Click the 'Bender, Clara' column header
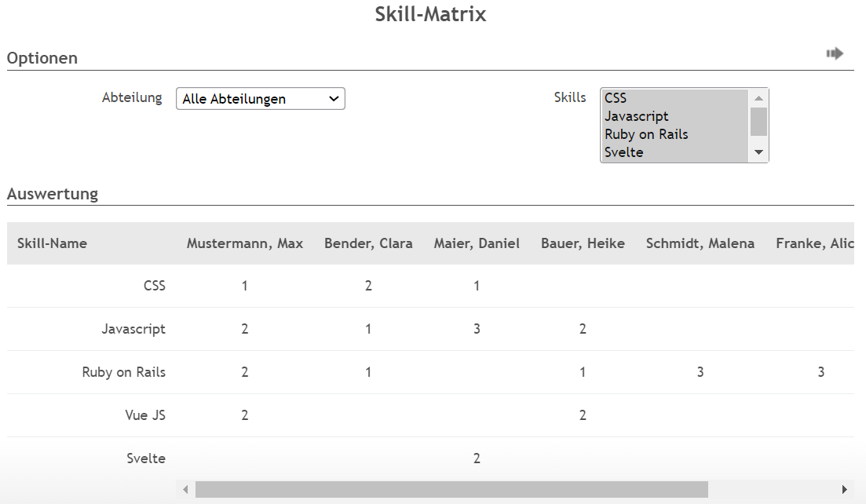 (368, 243)
